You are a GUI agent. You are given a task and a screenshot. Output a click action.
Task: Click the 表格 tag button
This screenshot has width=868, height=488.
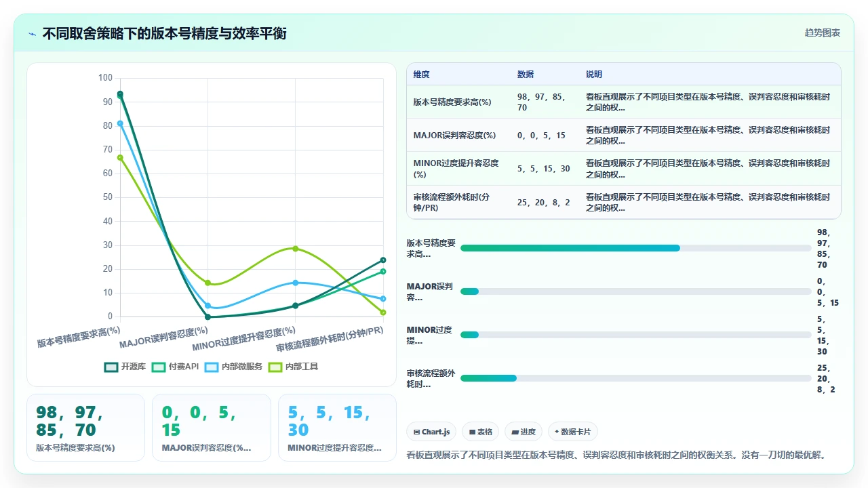(481, 432)
